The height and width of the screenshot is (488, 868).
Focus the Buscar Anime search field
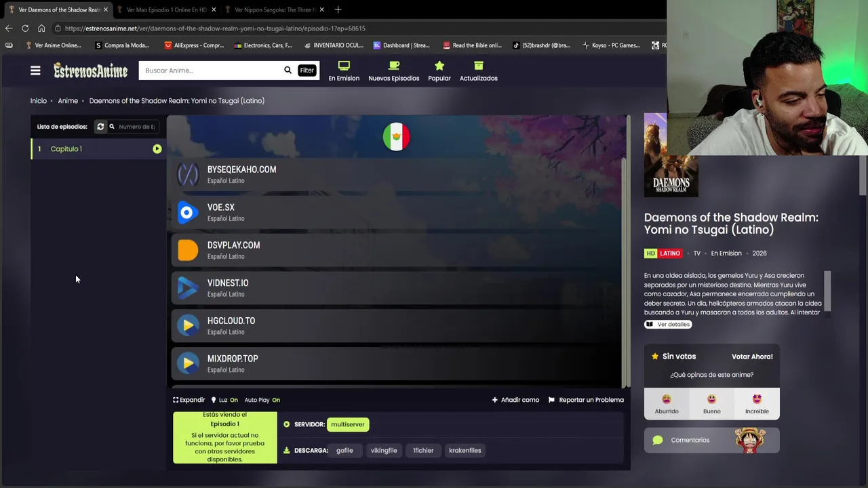coord(211,70)
